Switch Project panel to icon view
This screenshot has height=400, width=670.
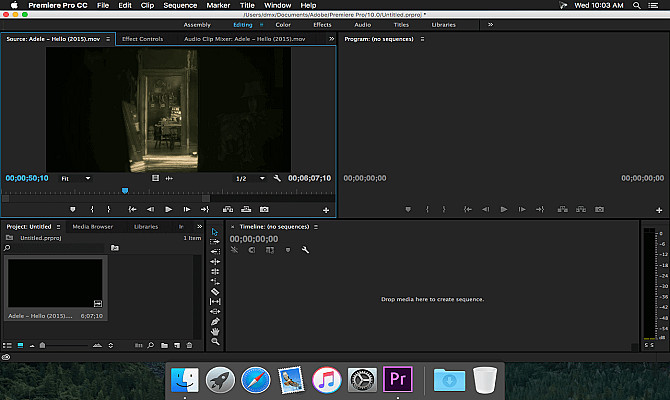(20, 345)
